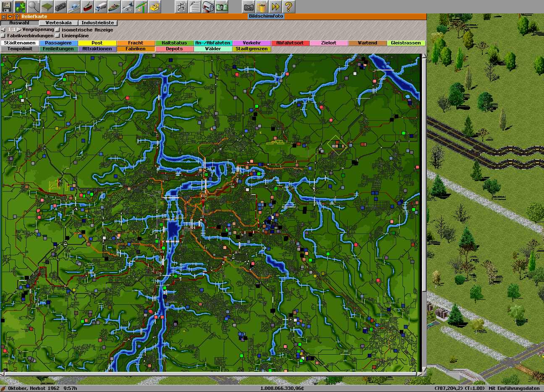Open the minimap tool icon
Screen dimensions: 544x392
(x=20, y=7)
